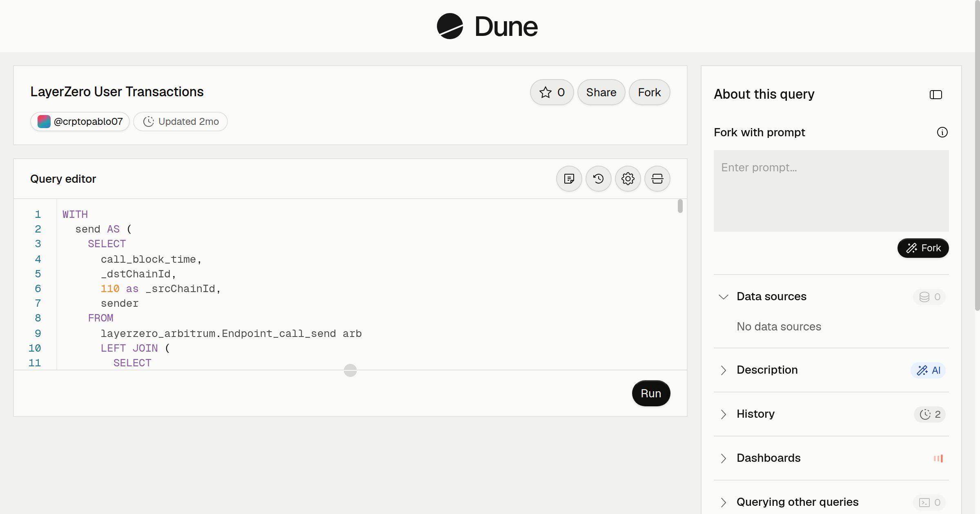The image size is (980, 514).
Task: Grab the editor height drag handle
Action: point(350,370)
